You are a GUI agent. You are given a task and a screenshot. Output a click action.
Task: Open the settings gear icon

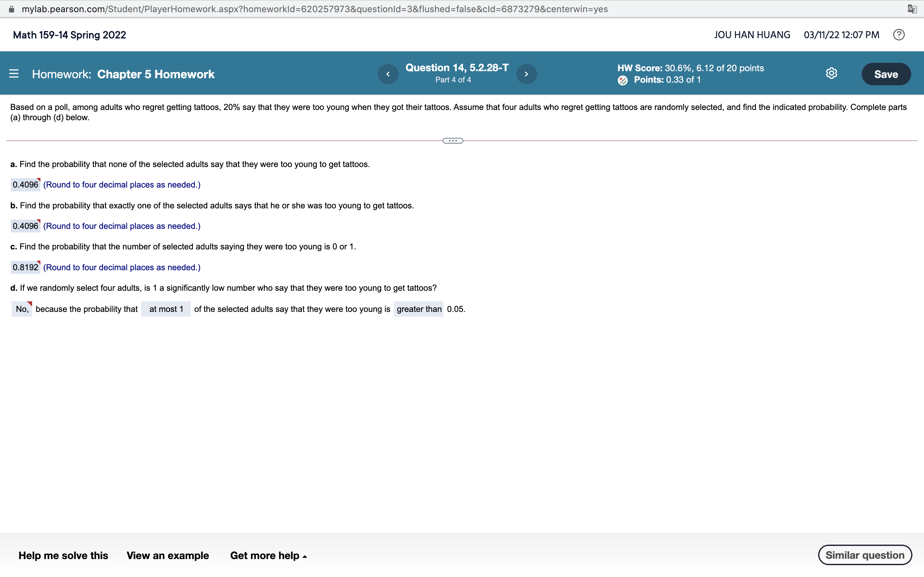831,73
